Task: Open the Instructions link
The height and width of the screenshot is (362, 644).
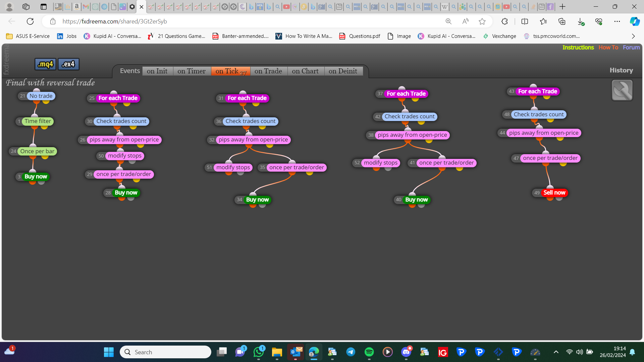Action: [578, 48]
